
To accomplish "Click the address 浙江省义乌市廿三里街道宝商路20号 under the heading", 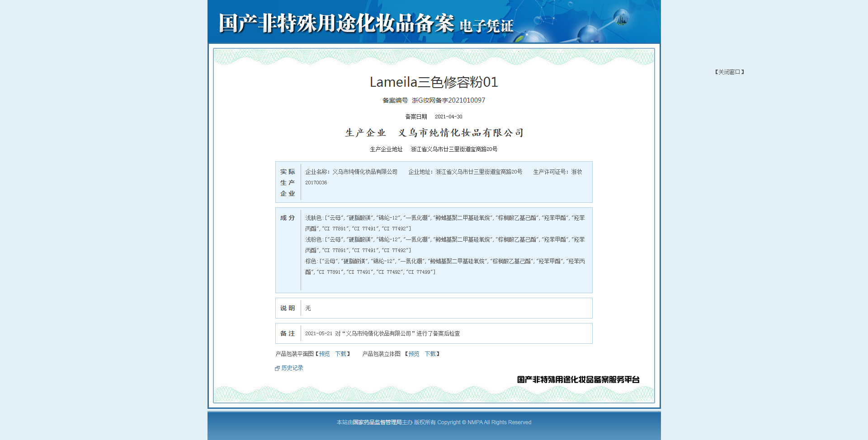I will [454, 149].
